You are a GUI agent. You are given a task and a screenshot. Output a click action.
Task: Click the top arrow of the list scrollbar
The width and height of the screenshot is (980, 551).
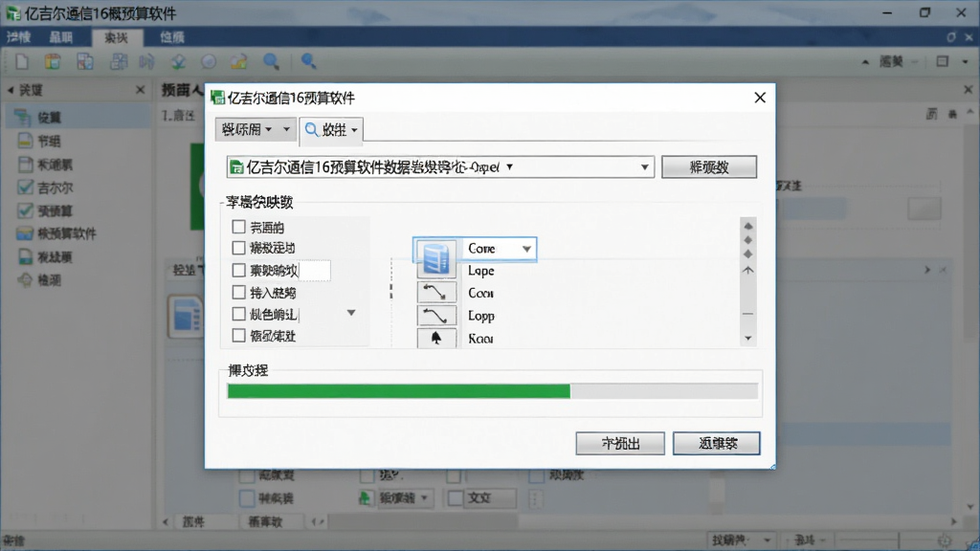(x=748, y=226)
